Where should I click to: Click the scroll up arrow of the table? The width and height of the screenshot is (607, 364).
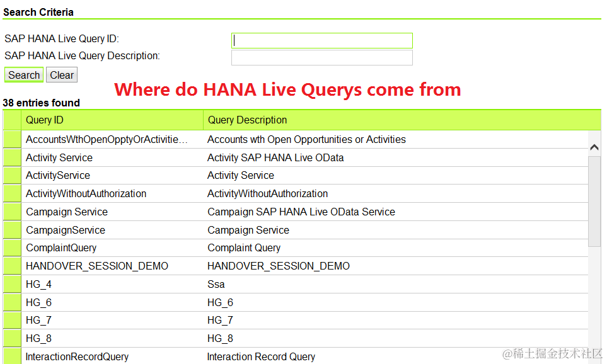[594, 147]
